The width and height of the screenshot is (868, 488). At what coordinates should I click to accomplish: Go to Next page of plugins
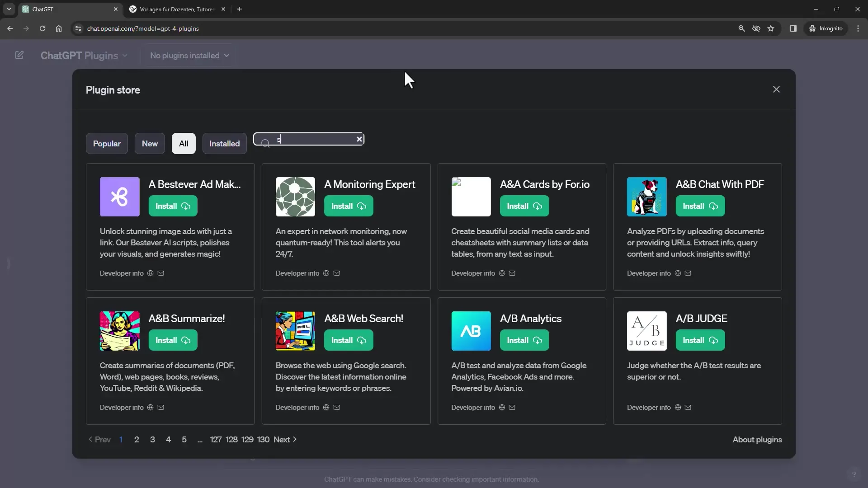[285, 440]
